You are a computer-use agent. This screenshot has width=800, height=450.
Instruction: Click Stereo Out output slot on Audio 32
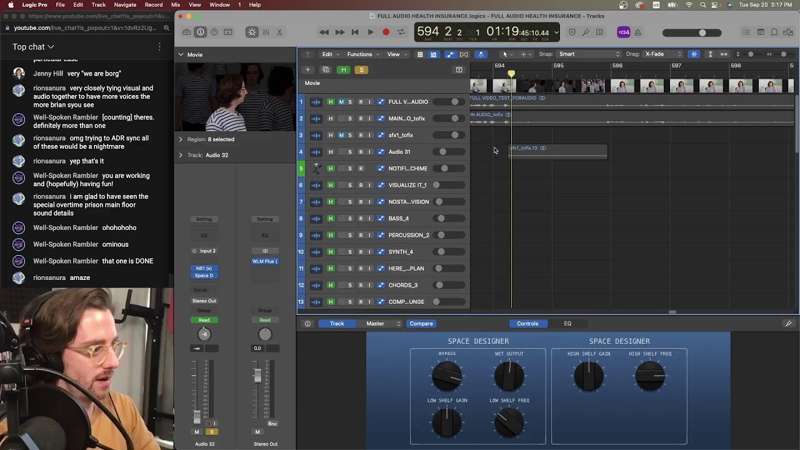[204, 301]
